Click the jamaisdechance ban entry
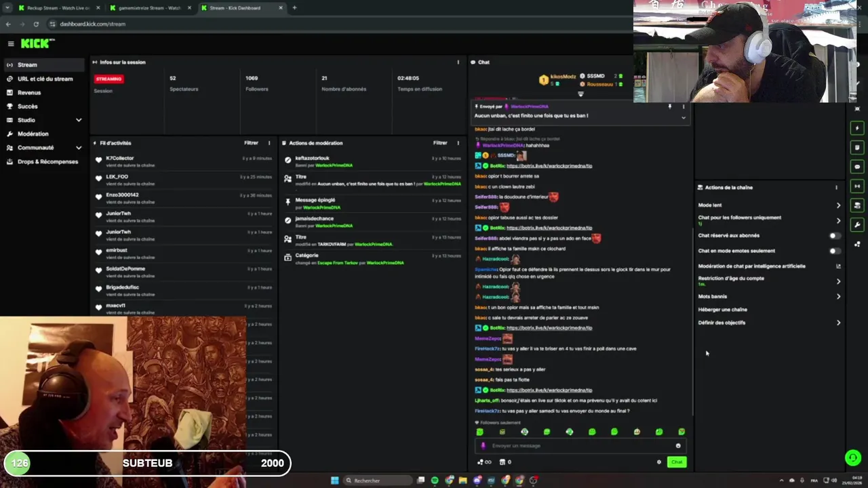The height and width of the screenshot is (488, 868). [x=373, y=222]
